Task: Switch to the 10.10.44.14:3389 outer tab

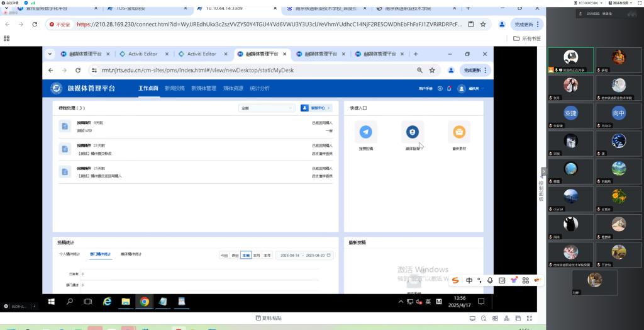Action: coord(236,8)
